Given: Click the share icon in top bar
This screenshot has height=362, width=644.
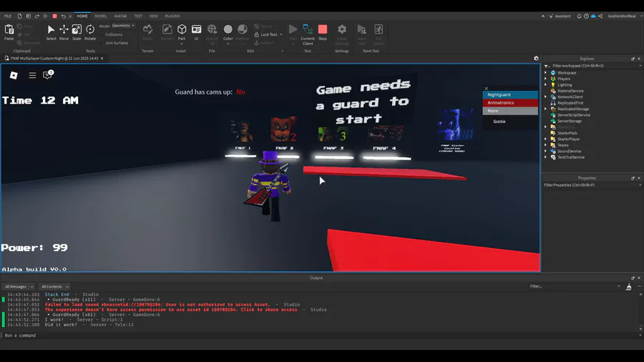Looking at the screenshot, I should [600, 16].
